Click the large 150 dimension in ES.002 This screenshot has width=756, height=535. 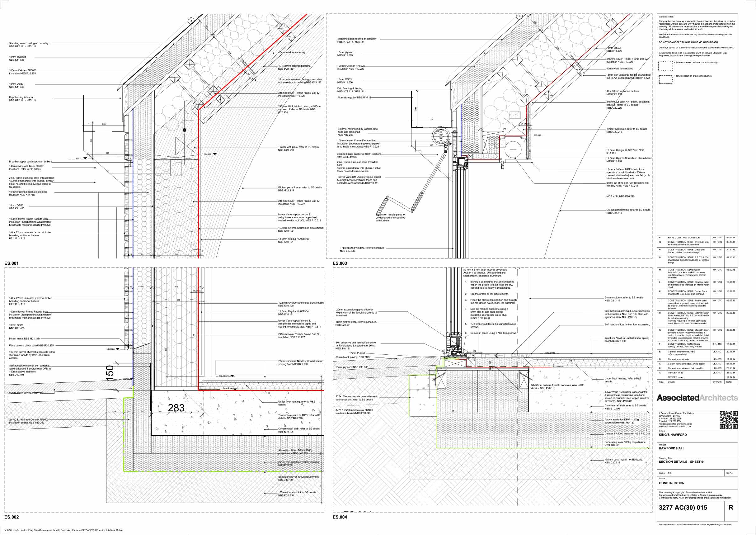110,373
